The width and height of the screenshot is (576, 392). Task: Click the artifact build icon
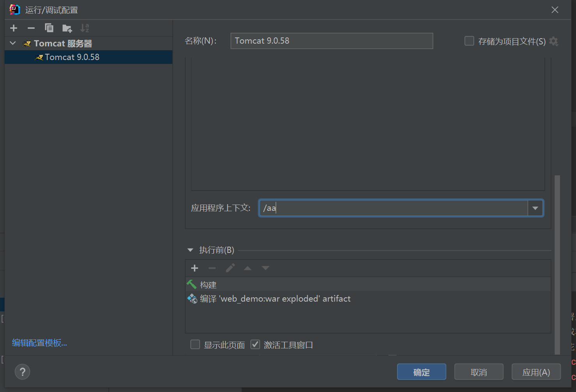coord(192,299)
